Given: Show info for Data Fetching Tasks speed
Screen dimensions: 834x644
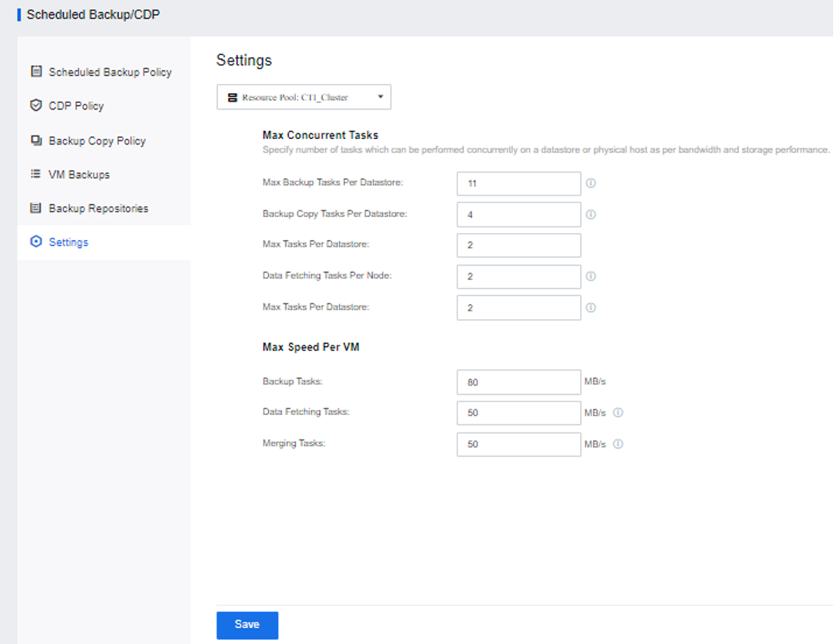Looking at the screenshot, I should tap(618, 412).
